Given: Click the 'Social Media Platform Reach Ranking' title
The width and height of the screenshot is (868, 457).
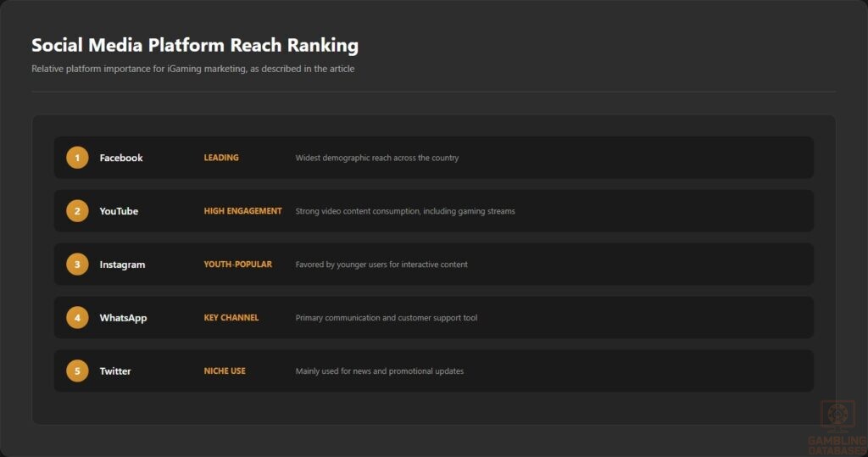Looking at the screenshot, I should 195,46.
